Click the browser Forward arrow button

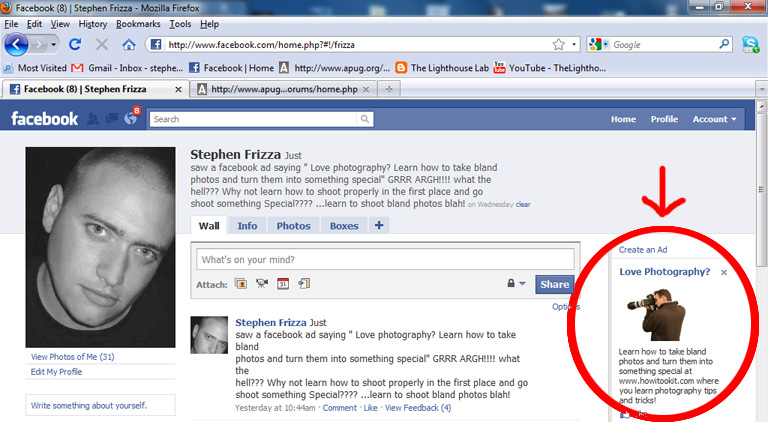[38, 45]
